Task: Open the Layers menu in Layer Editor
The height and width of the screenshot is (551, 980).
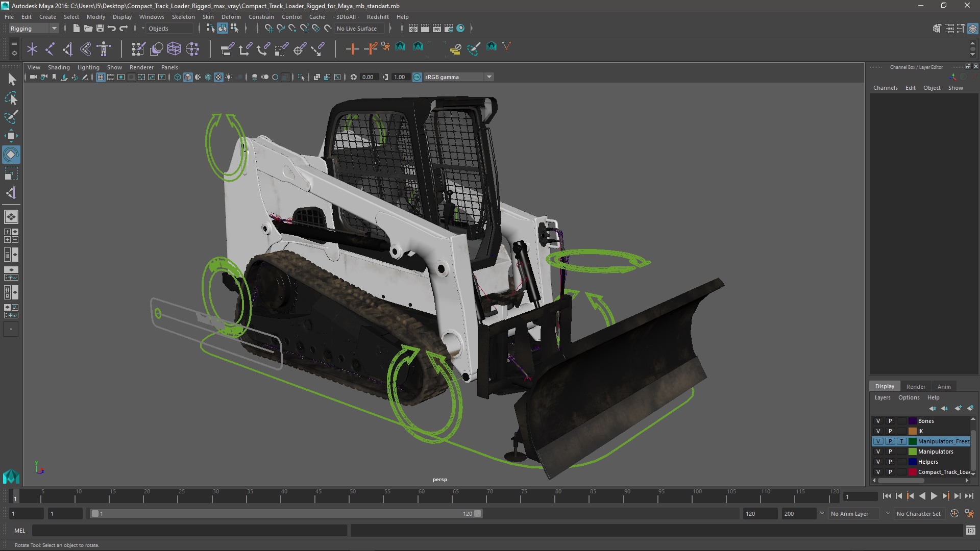Action: (883, 397)
